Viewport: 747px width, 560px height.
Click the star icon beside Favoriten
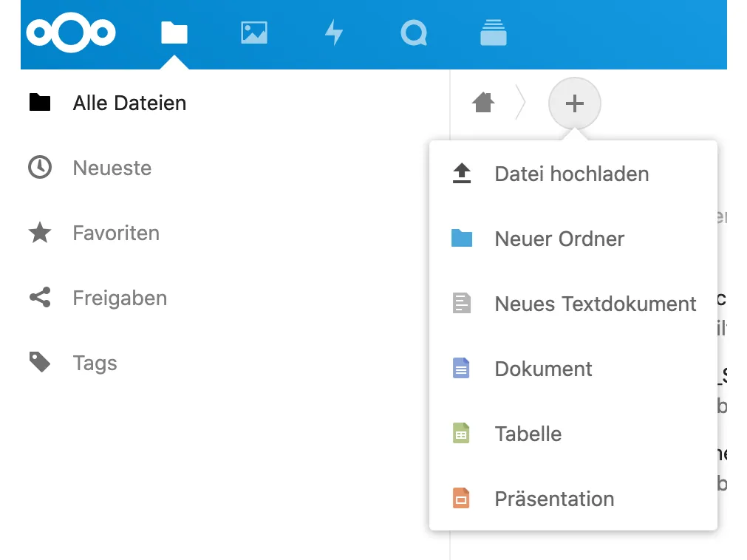coord(40,233)
